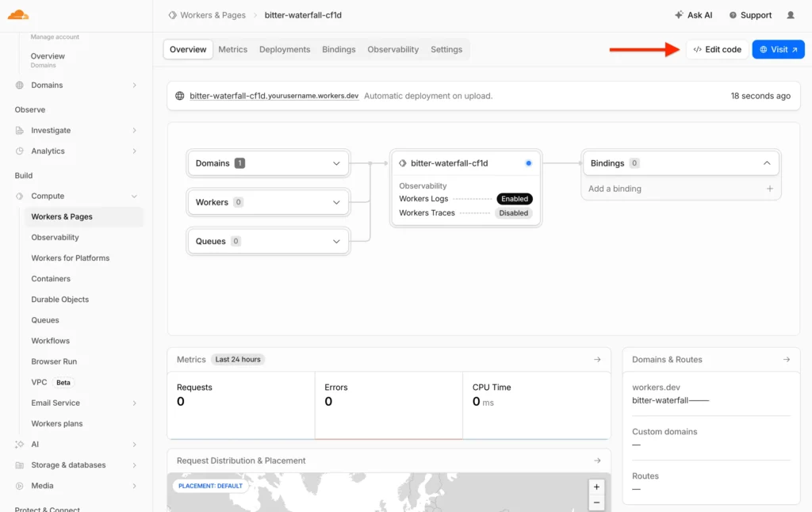Expand the Workers card dropdown

(x=336, y=202)
